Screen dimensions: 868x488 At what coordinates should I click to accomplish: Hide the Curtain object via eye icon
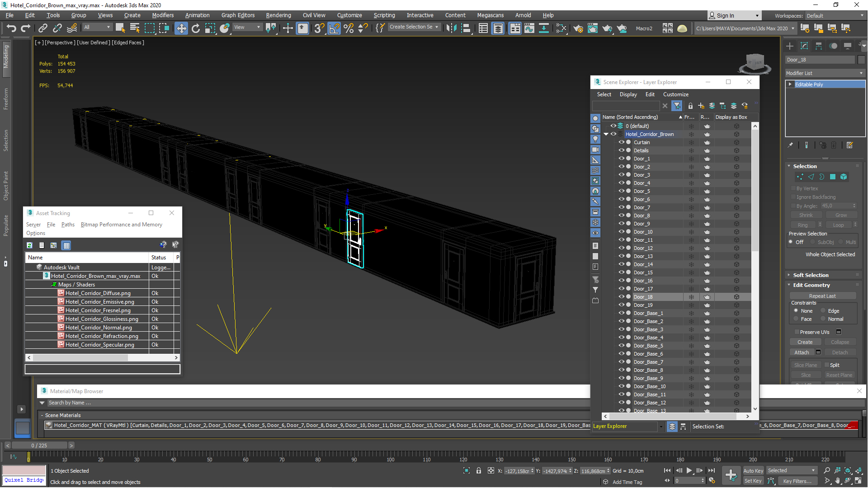point(622,142)
